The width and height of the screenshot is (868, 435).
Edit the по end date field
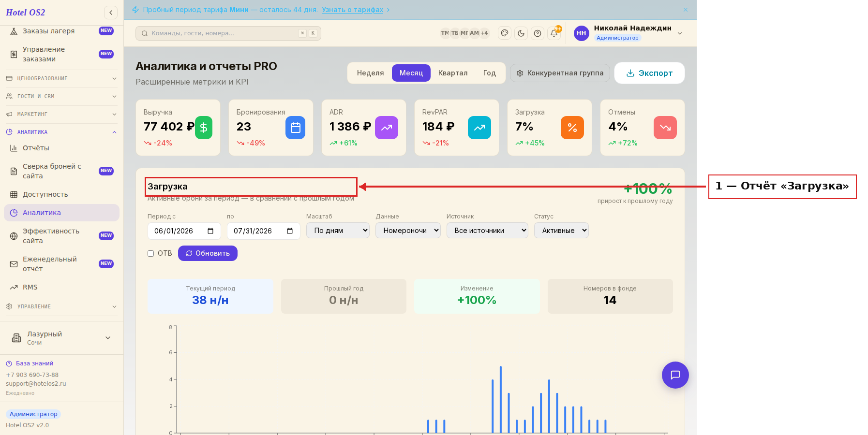(x=263, y=231)
